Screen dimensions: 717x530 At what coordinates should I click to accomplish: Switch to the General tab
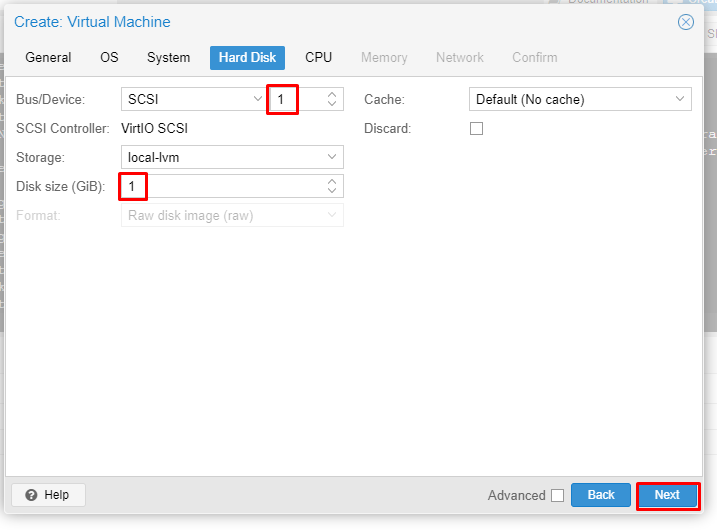(48, 58)
